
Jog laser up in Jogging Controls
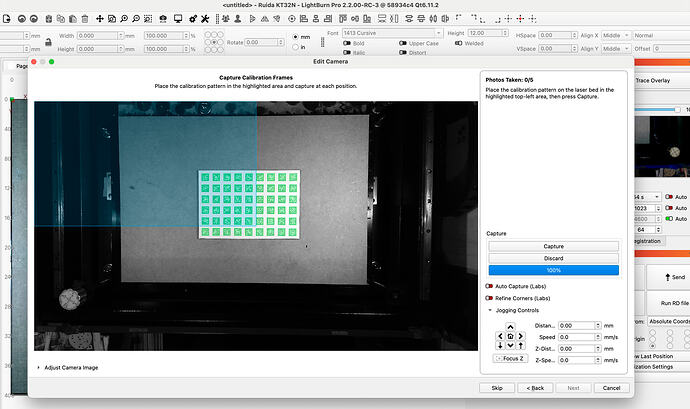[x=510, y=327]
